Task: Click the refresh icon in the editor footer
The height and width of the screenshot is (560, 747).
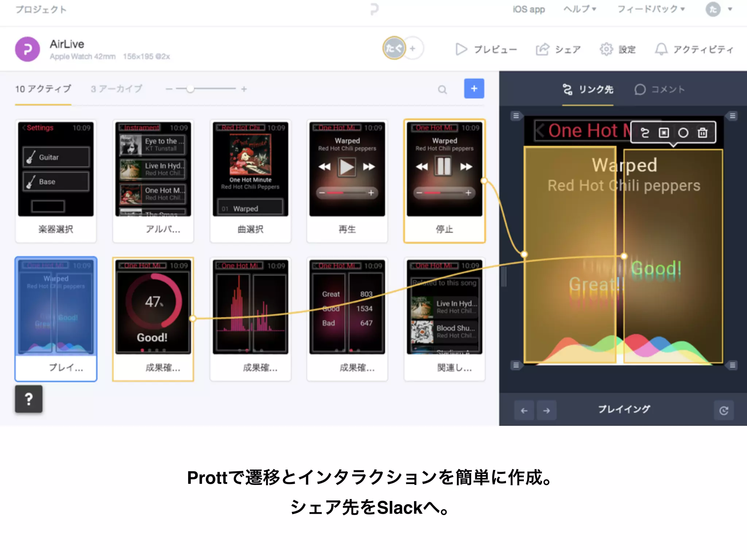Action: click(x=724, y=411)
